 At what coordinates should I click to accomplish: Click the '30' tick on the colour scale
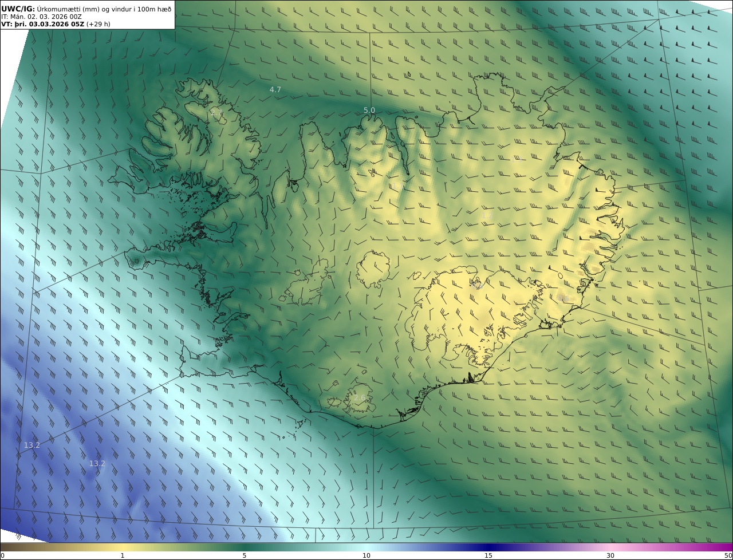tap(610, 555)
